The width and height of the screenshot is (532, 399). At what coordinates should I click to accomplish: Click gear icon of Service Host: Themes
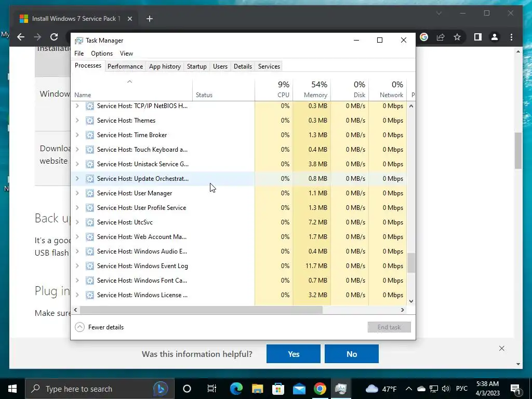click(89, 121)
